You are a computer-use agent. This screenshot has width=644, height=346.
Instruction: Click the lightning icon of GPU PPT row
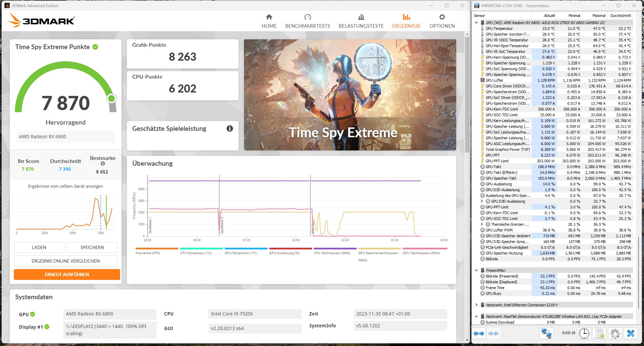[483, 155]
